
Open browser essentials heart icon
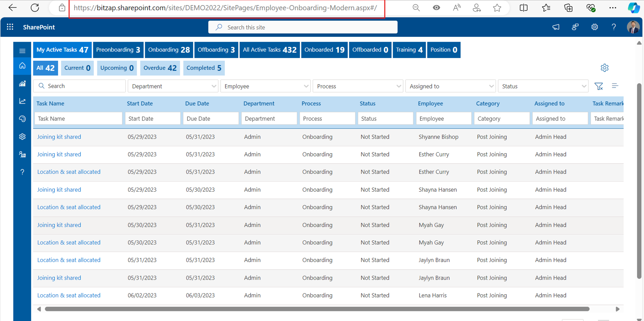point(591,8)
